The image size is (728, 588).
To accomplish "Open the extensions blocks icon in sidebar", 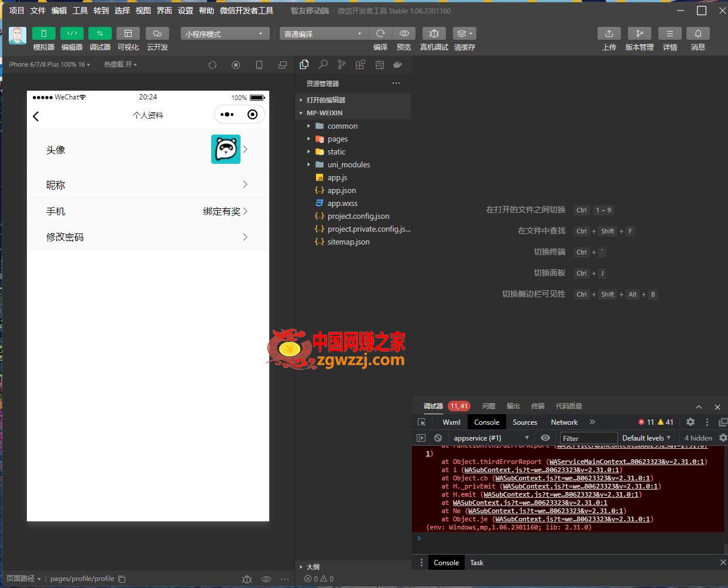I will tap(360, 65).
